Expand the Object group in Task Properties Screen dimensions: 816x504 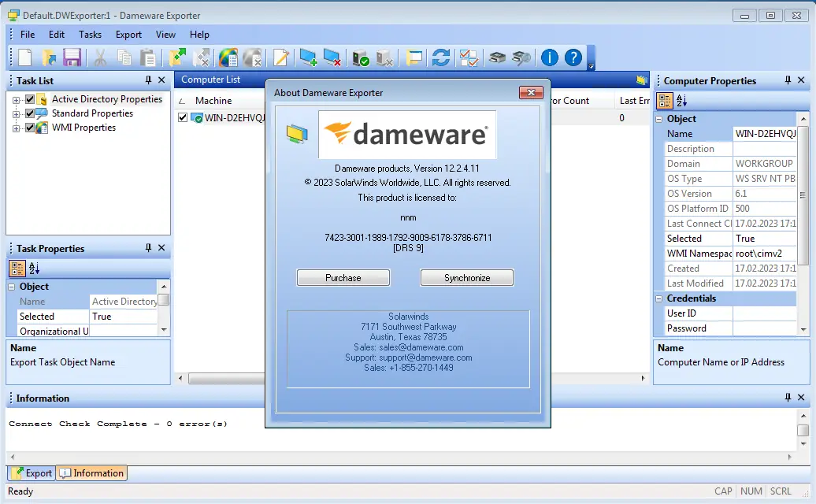(11, 287)
